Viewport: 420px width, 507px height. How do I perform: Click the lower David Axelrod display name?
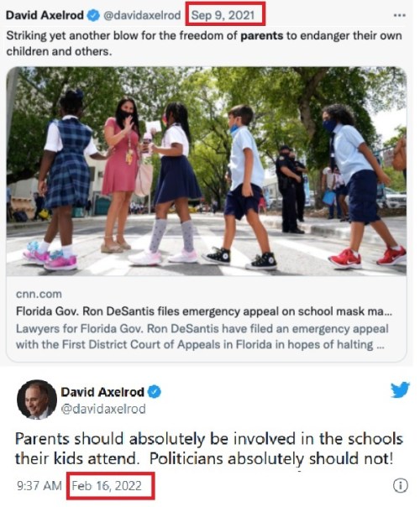pyautogui.click(x=102, y=392)
